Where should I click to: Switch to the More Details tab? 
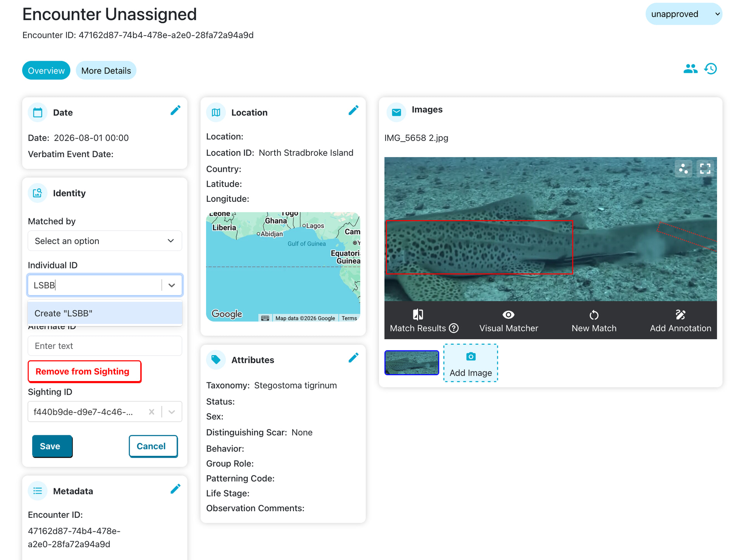[x=106, y=70]
